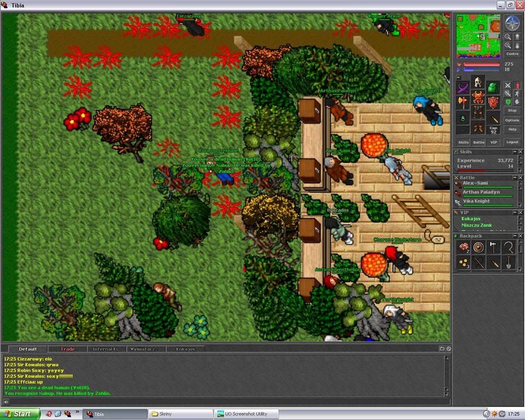
Task: Select the purple scarf amulet slot
Action: 463,87
